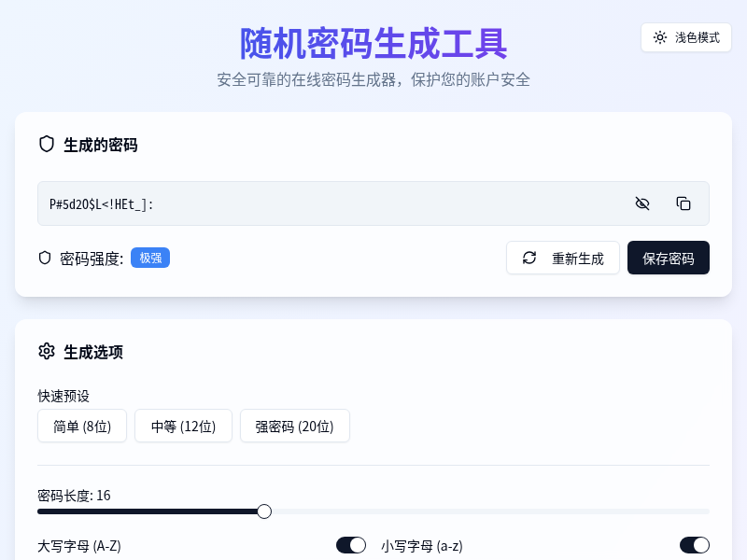The width and height of the screenshot is (747, 560).
Task: Click the password length slider handle
Action: (x=264, y=511)
